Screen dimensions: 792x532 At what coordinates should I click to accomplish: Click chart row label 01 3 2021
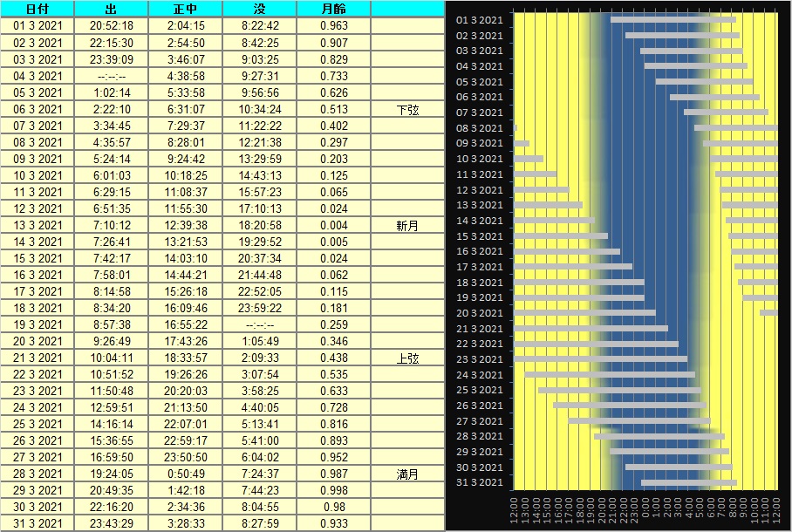(x=480, y=20)
